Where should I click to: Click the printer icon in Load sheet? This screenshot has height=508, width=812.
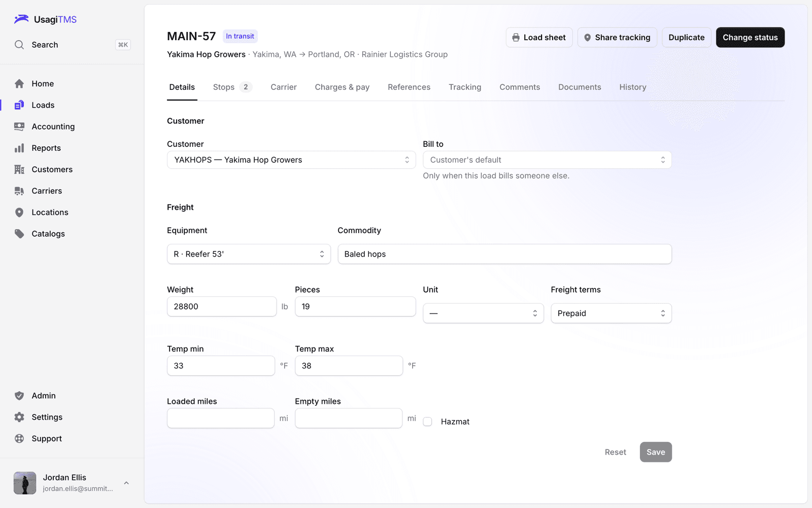tap(516, 38)
